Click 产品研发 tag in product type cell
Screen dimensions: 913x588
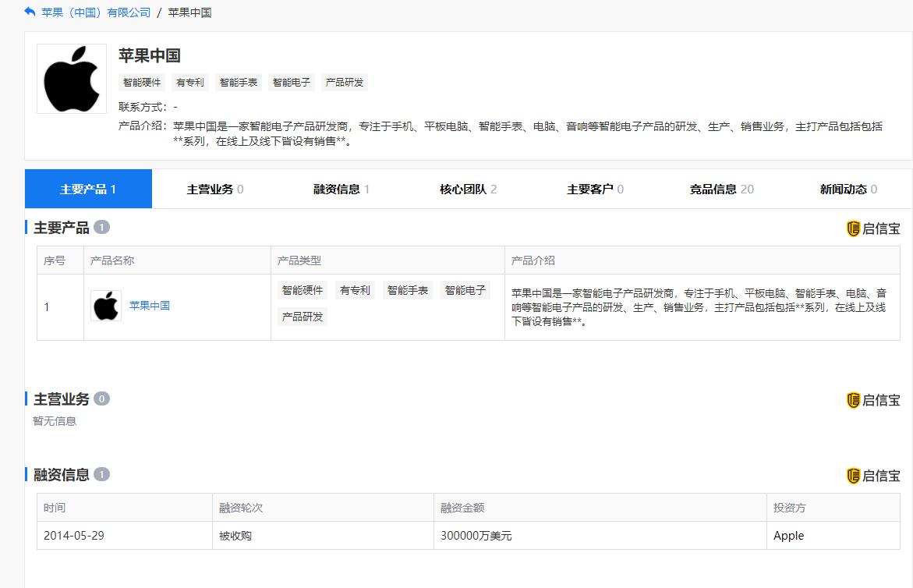click(x=303, y=317)
